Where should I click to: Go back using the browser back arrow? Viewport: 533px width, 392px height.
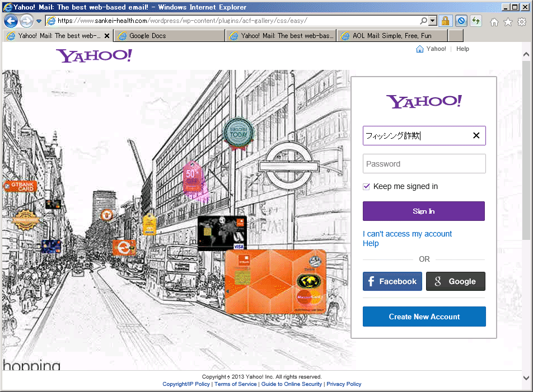click(x=11, y=21)
